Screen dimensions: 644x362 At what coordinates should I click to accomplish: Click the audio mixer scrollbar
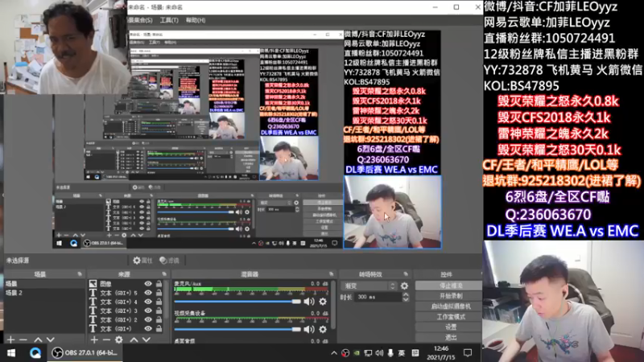(333, 306)
